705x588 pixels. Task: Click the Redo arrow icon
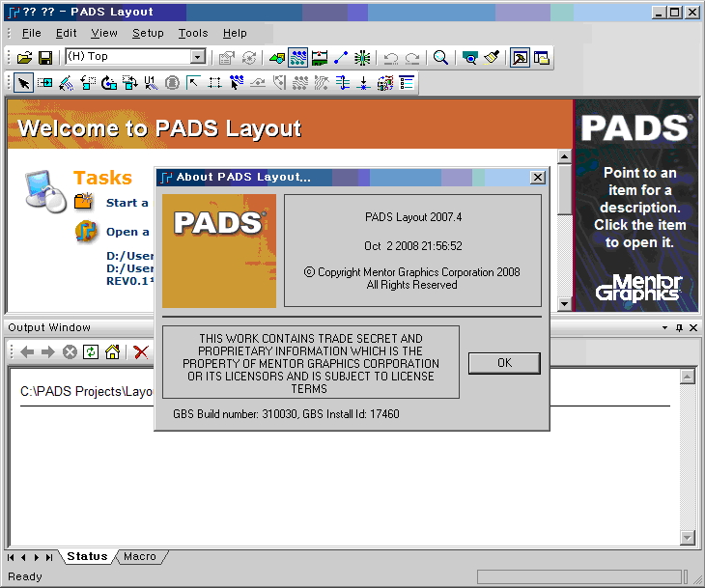tap(411, 58)
